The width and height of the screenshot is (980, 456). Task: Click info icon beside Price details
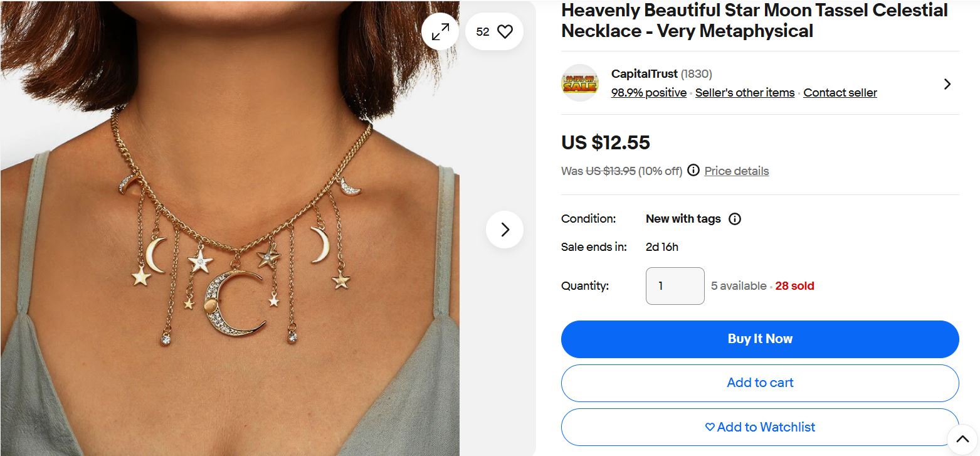pyautogui.click(x=693, y=171)
